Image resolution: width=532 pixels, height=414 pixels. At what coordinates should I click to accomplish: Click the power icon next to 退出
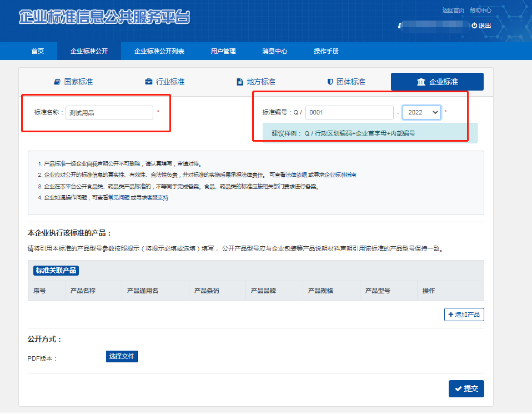tap(474, 26)
